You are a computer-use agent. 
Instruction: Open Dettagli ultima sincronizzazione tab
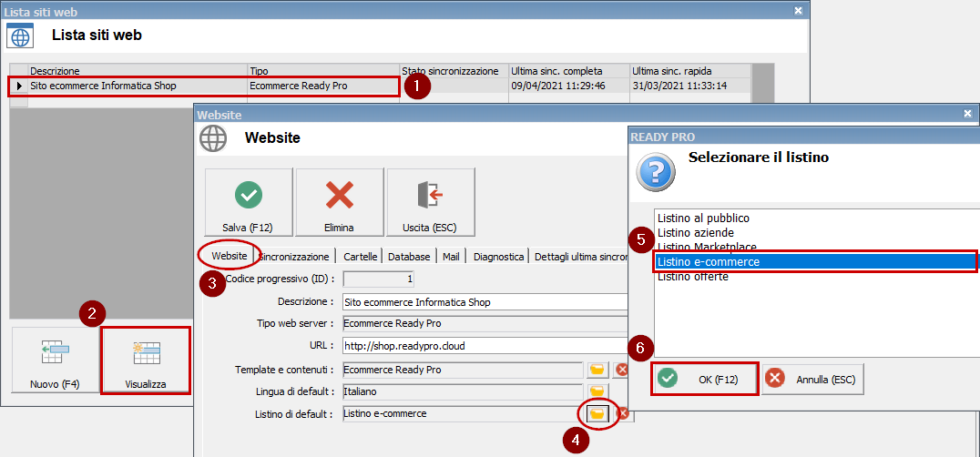(579, 257)
